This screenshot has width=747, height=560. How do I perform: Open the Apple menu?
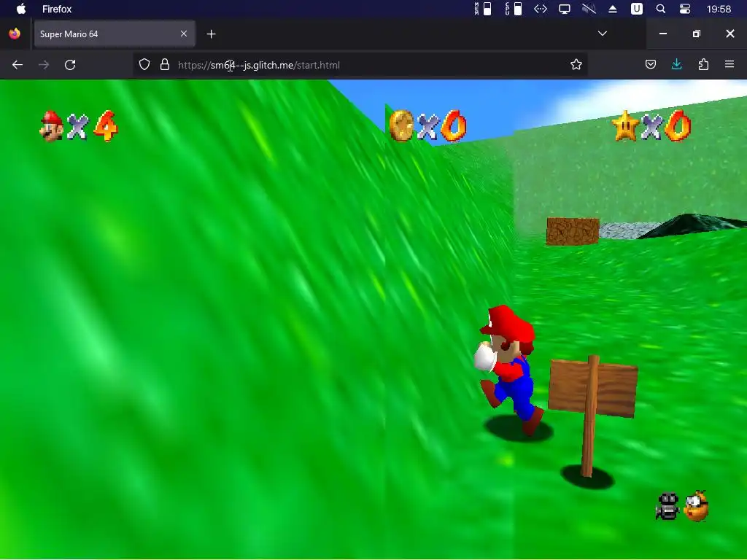pyautogui.click(x=21, y=9)
